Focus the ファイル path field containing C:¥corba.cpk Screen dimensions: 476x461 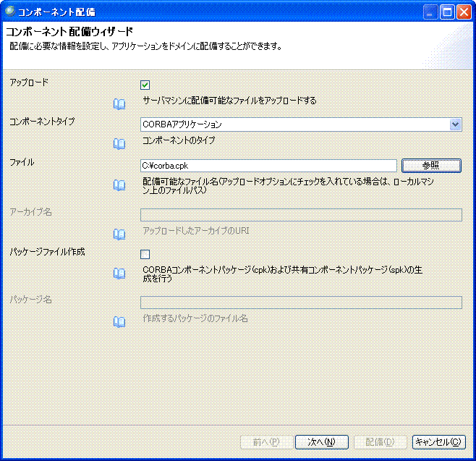tap(268, 166)
